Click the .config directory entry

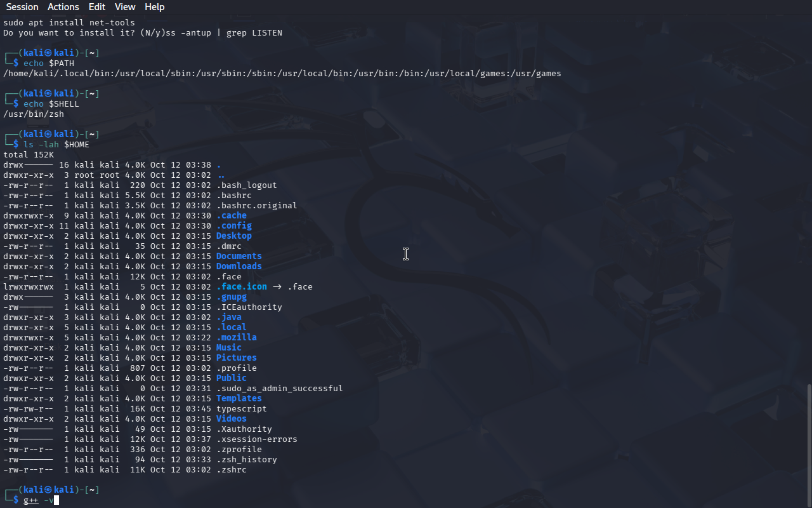pos(233,225)
